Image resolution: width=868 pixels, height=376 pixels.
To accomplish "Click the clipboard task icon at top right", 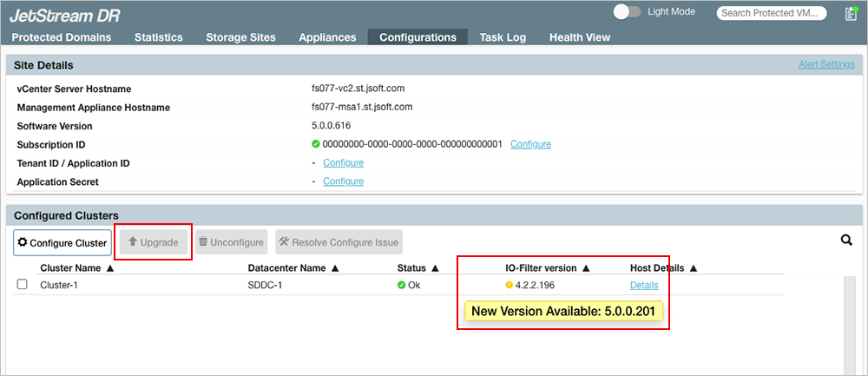I will click(x=851, y=13).
